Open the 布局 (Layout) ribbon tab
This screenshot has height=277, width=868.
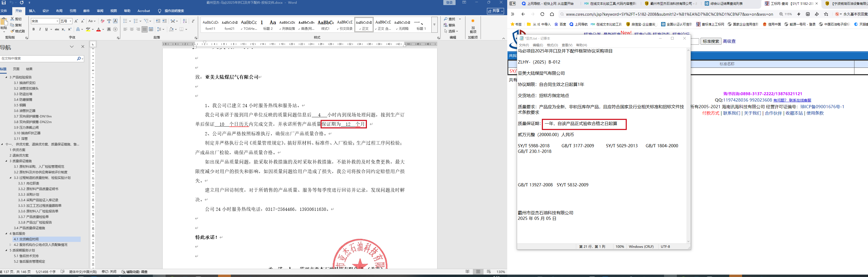click(59, 11)
